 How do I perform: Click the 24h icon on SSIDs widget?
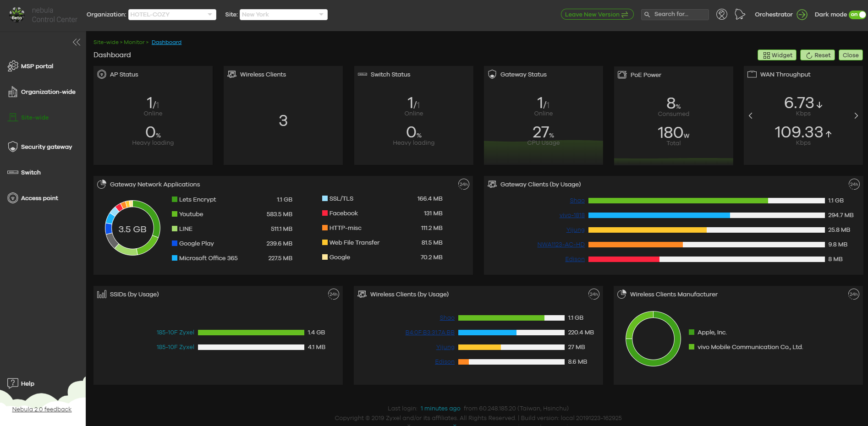[x=334, y=294]
